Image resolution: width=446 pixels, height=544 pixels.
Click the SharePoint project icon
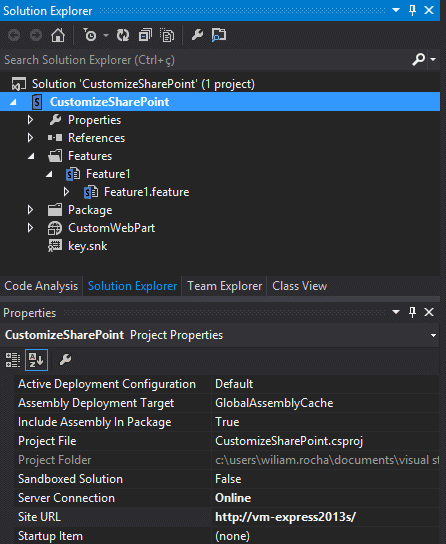point(37,102)
